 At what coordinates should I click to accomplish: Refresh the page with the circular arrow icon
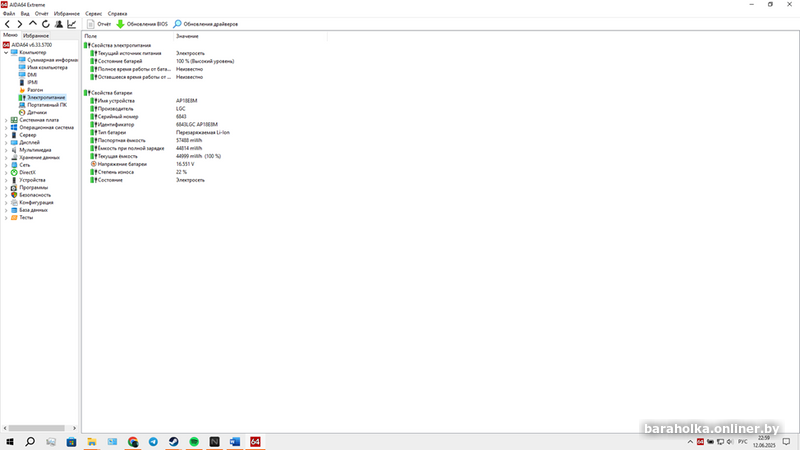click(x=46, y=24)
